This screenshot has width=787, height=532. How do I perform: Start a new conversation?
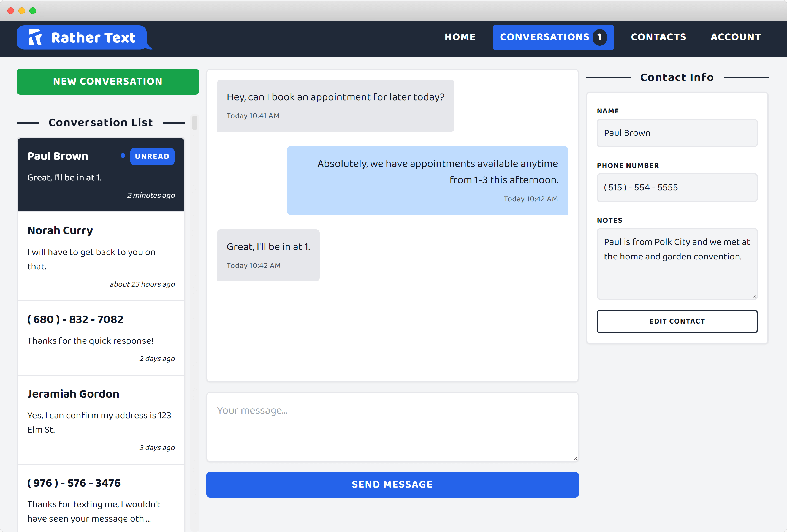click(x=108, y=82)
